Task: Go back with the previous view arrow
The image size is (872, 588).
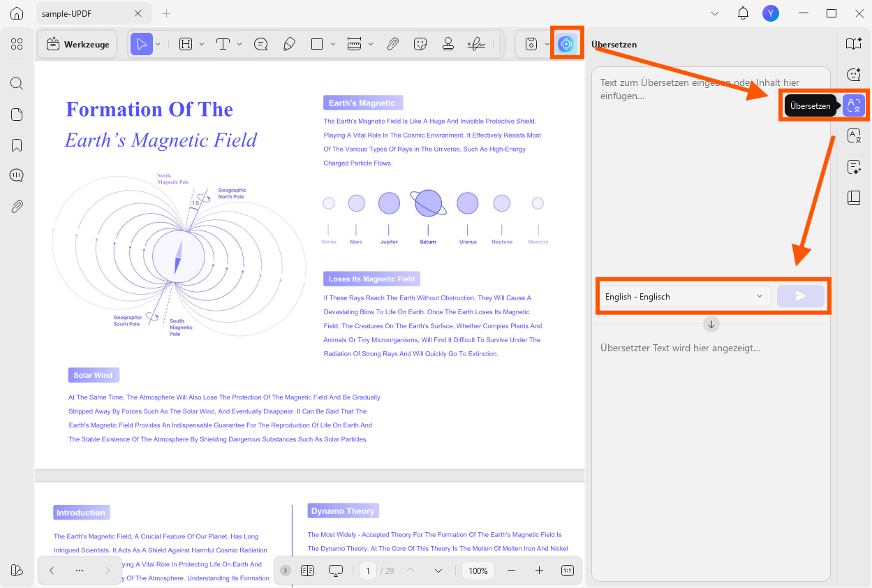Action: click(x=52, y=571)
